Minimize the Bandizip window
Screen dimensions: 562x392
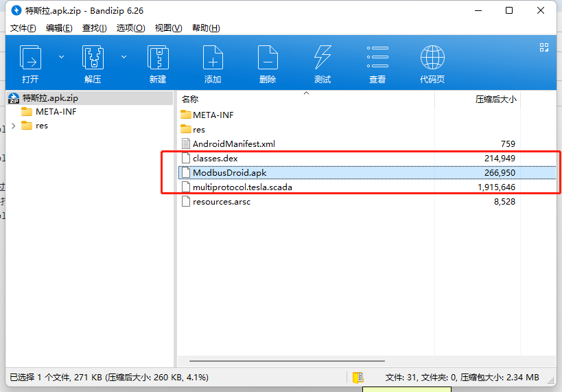(x=478, y=10)
